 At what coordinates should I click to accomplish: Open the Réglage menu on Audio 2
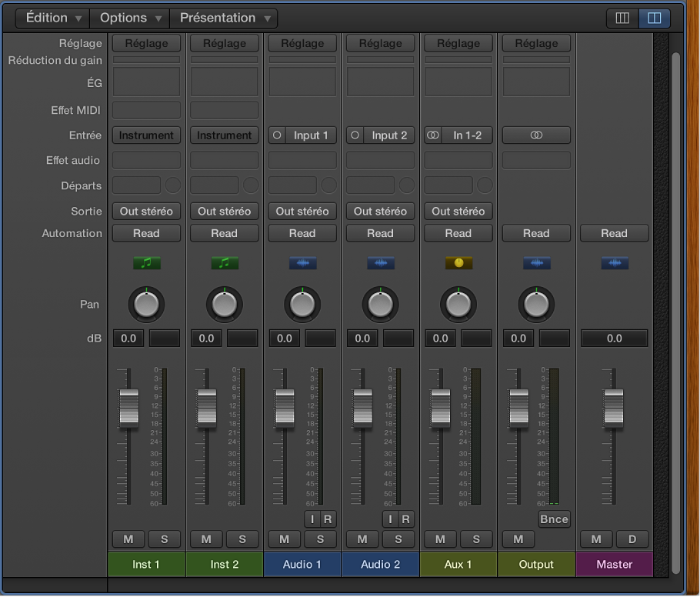click(380, 43)
